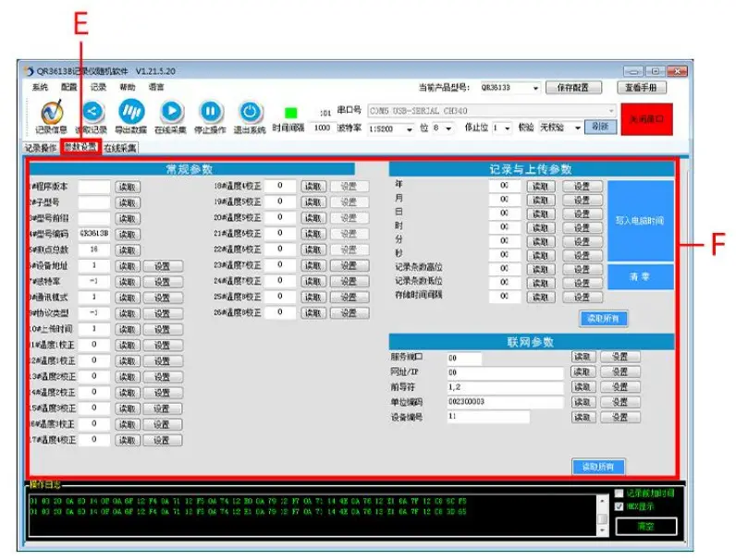Switch to the 记录操作 tab
The width and height of the screenshot is (736, 560).
tap(41, 148)
